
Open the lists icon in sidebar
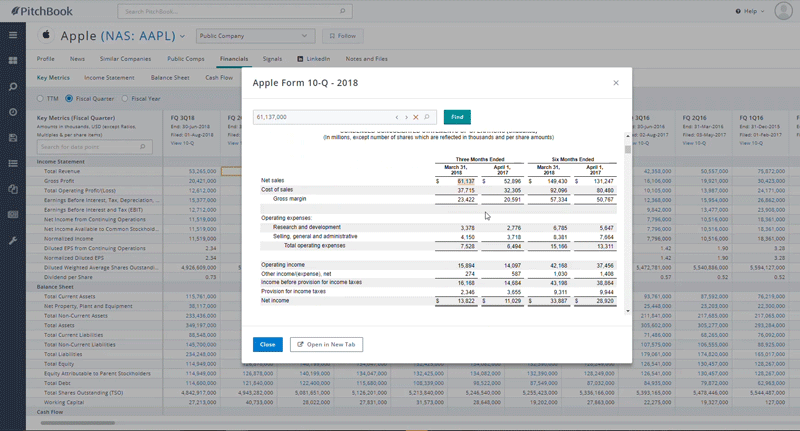pos(13,163)
